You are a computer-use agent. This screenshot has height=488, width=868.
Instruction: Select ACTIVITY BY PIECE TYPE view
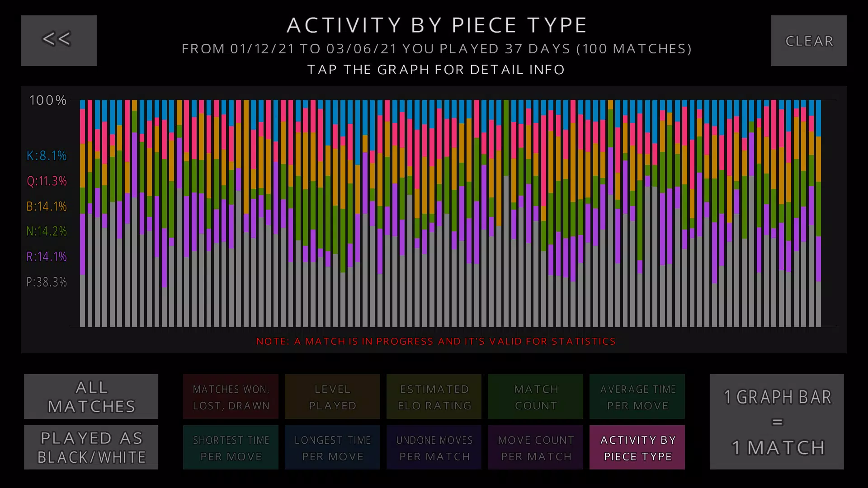637,447
